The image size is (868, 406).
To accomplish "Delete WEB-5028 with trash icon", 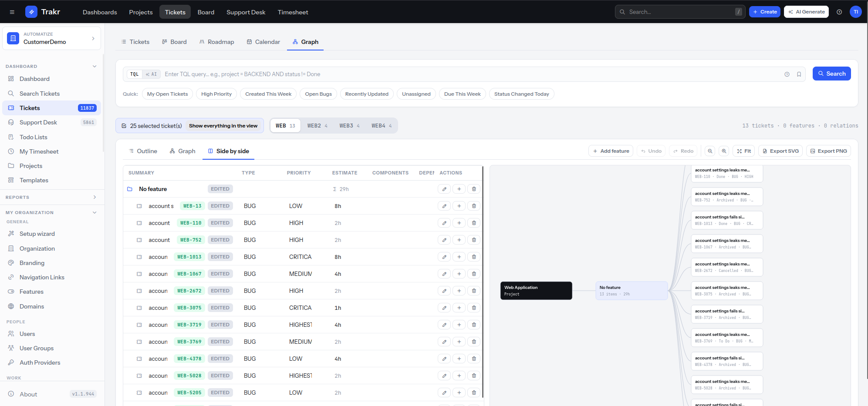I will (x=474, y=376).
